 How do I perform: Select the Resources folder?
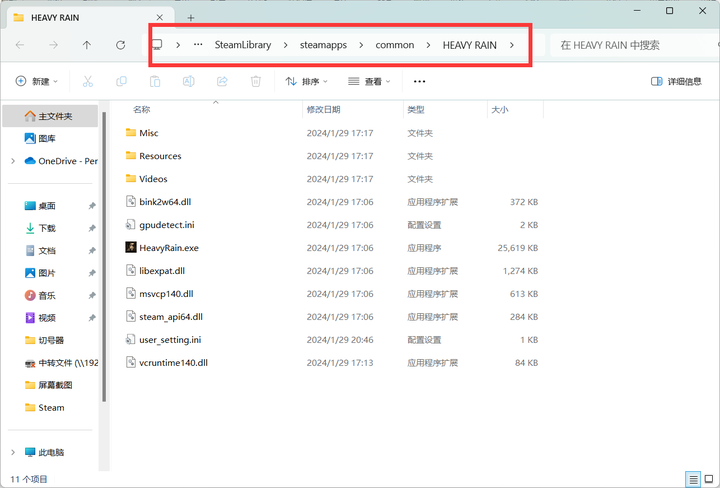(x=333, y=156)
